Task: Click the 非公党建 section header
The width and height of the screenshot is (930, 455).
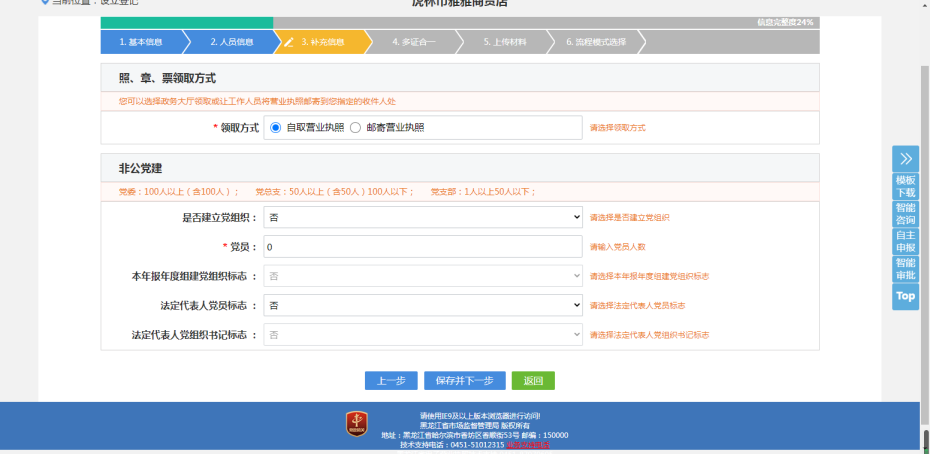Action: (460, 168)
